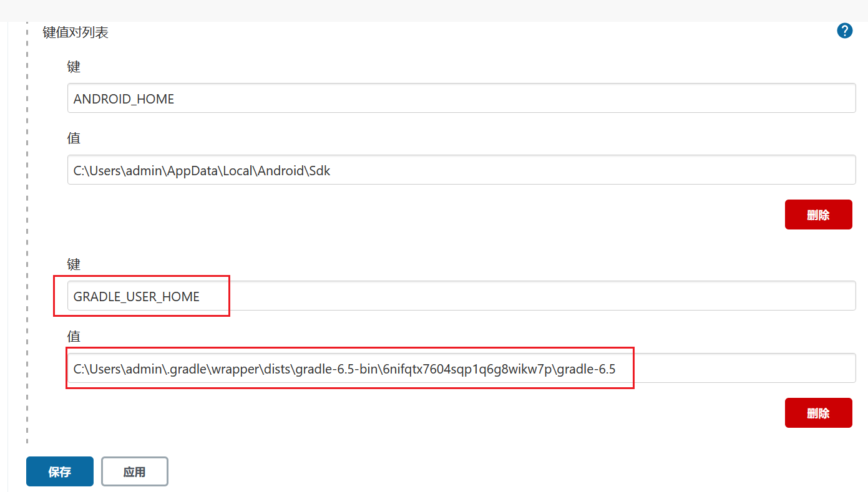Viewport: 868px width, 492px height.
Task: Click the 键 label above ANDROID_HOME
Action: (x=73, y=67)
